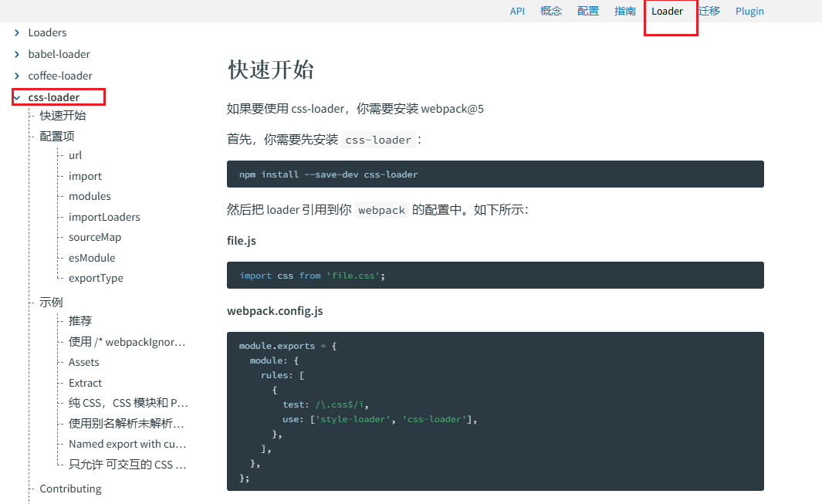Image resolution: width=822 pixels, height=504 pixels.
Task: Open Extract example in sidebar
Action: (x=85, y=383)
